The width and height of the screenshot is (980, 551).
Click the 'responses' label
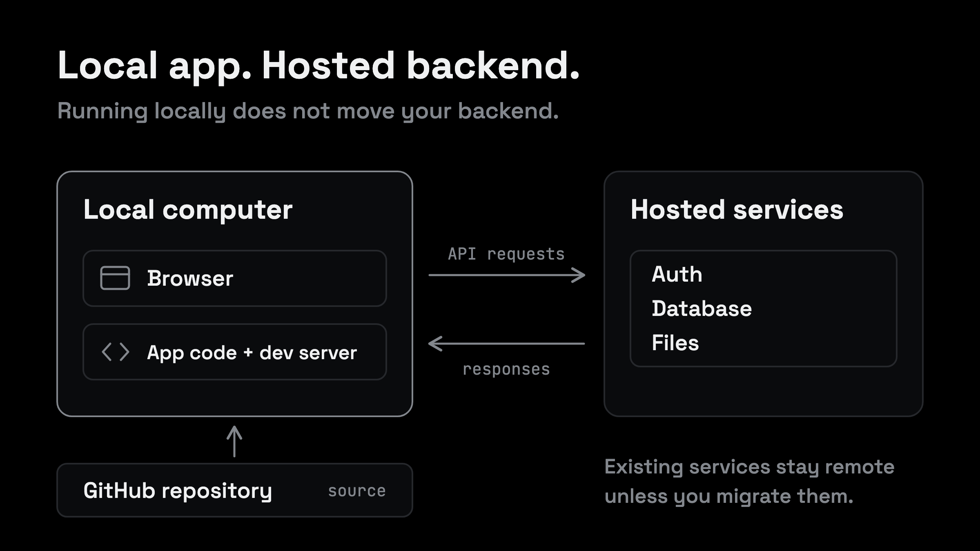506,369
